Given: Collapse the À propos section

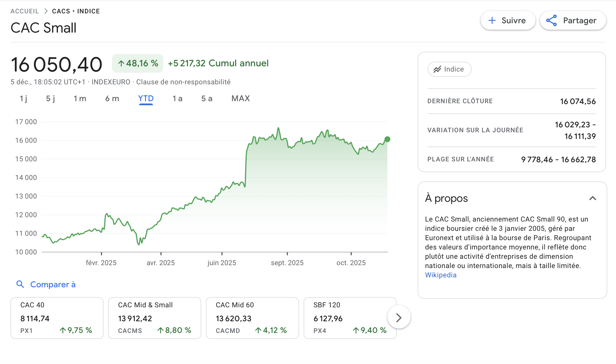Looking at the screenshot, I should [x=592, y=198].
